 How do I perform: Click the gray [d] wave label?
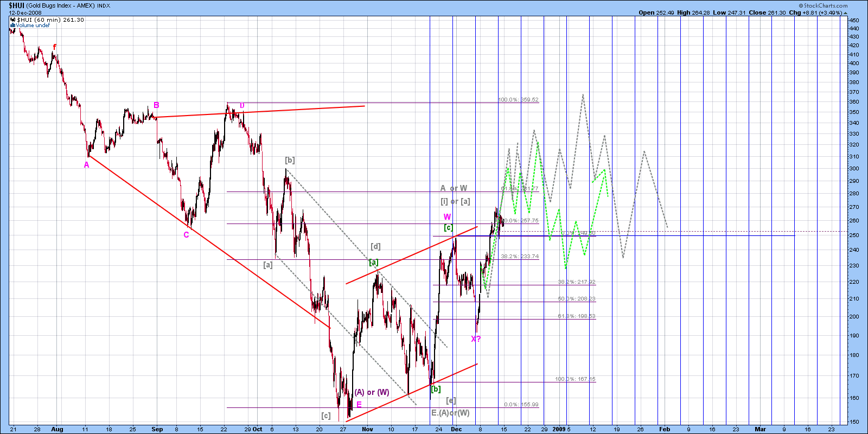(375, 246)
